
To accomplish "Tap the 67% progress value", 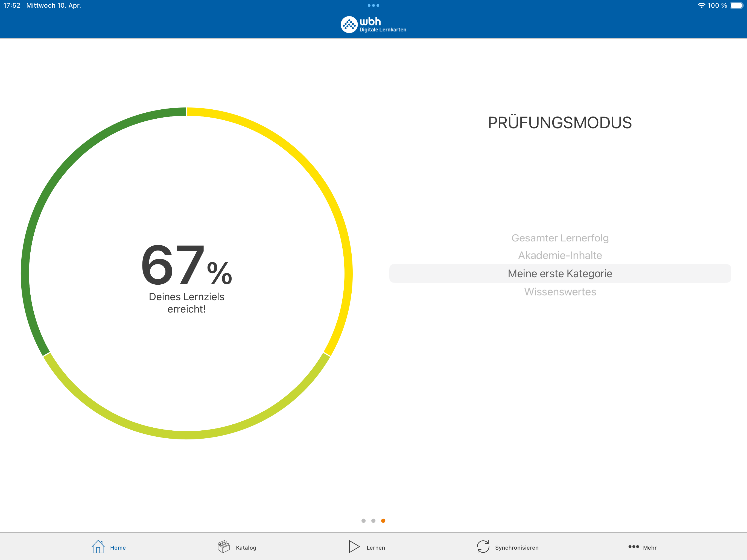I will 187,264.
